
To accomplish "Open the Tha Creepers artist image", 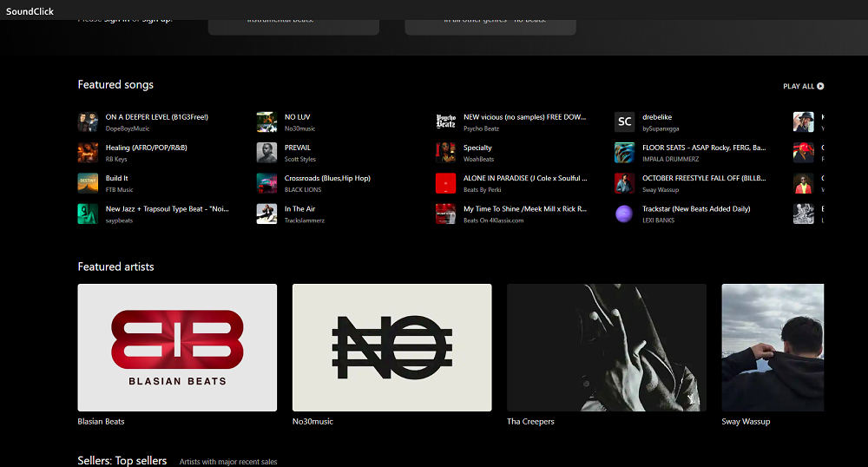I will [607, 347].
